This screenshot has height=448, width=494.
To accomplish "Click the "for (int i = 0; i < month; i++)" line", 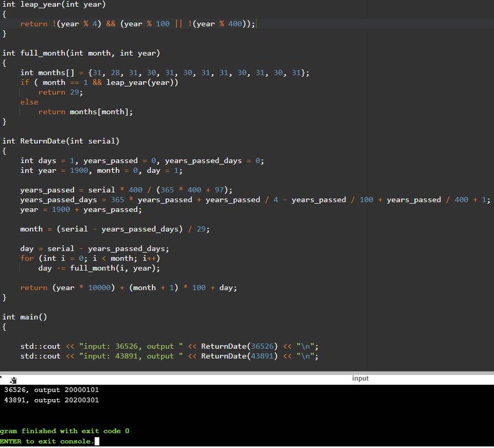I will pos(90,259).
